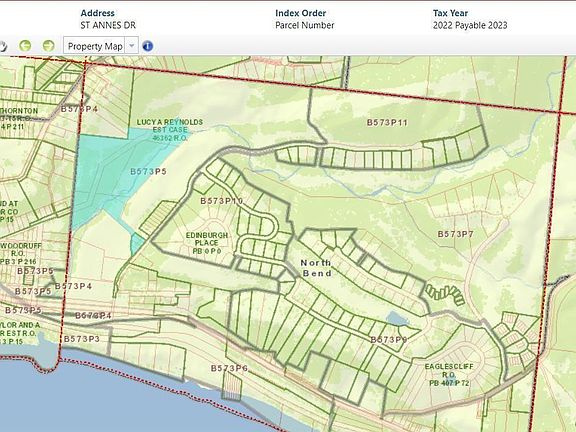Go forward to next map extent
576x432 pixels.
click(48, 46)
